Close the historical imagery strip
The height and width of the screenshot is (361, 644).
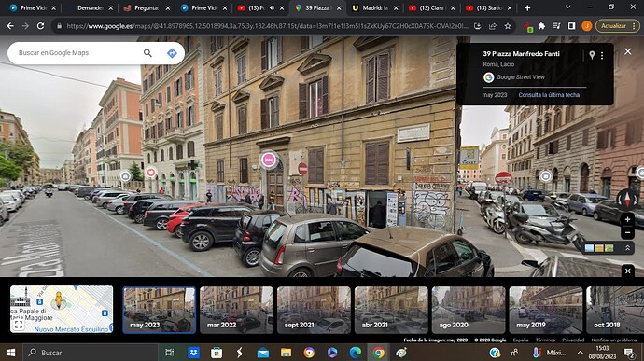628,271
